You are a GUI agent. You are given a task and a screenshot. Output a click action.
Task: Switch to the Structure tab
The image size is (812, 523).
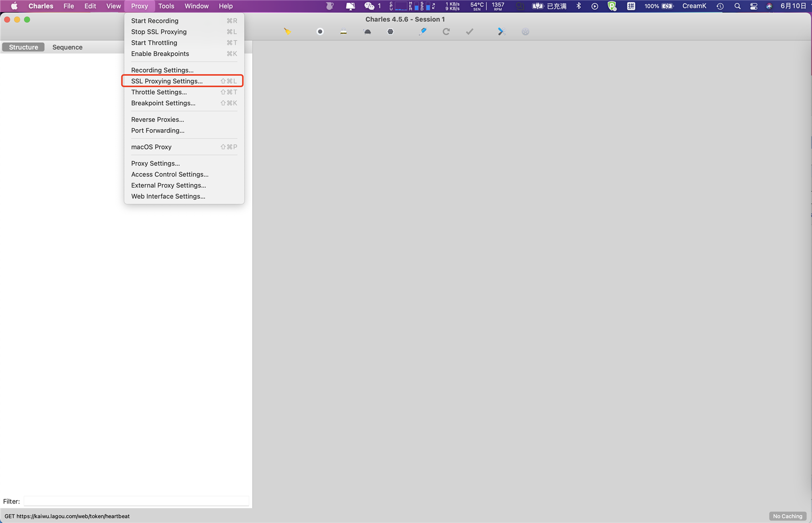tap(23, 47)
